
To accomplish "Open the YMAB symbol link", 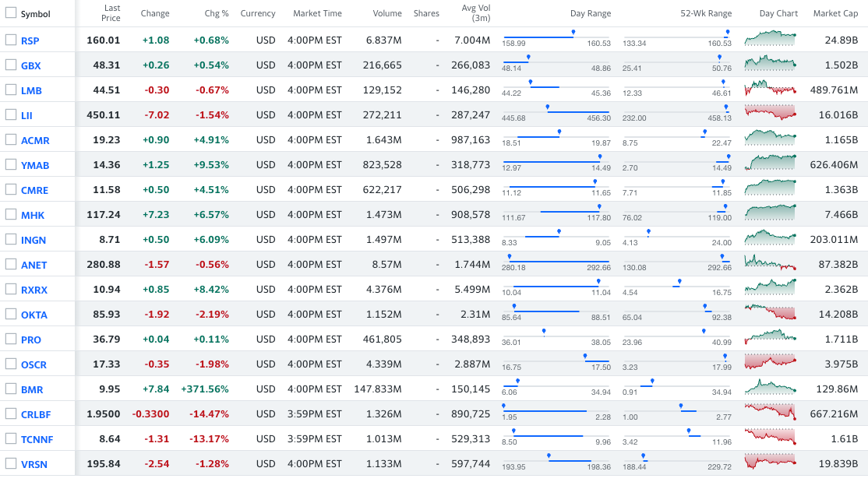I will point(35,165).
